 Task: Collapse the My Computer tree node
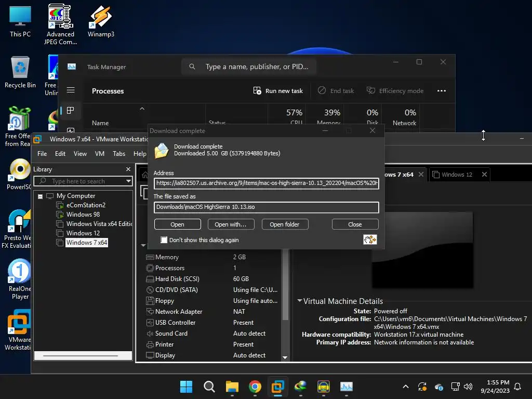(x=40, y=196)
